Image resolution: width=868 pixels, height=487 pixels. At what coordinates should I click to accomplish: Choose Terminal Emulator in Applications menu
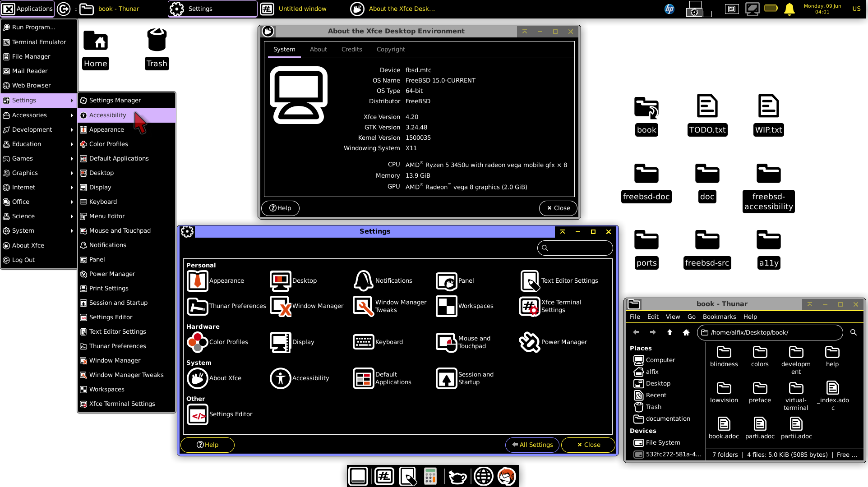click(39, 42)
